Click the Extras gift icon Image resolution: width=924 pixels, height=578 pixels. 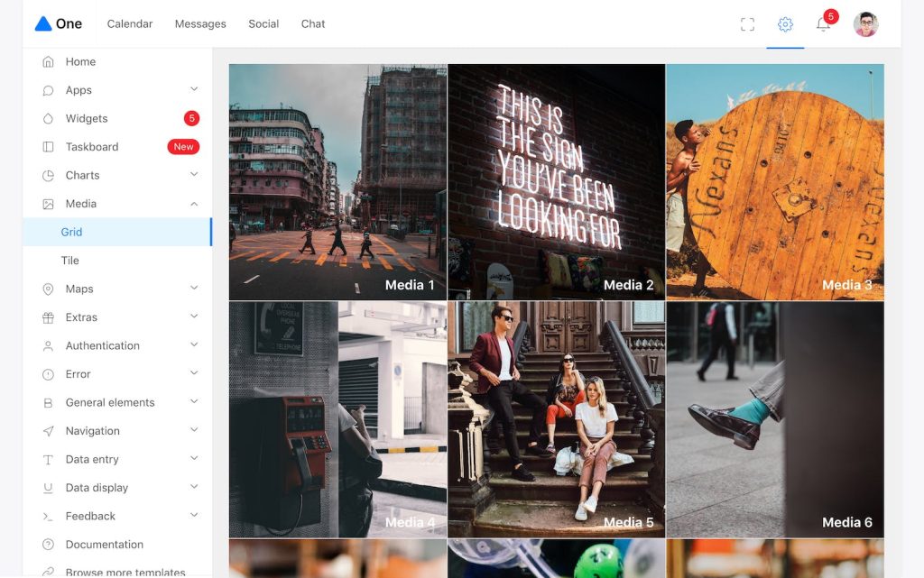tap(49, 317)
